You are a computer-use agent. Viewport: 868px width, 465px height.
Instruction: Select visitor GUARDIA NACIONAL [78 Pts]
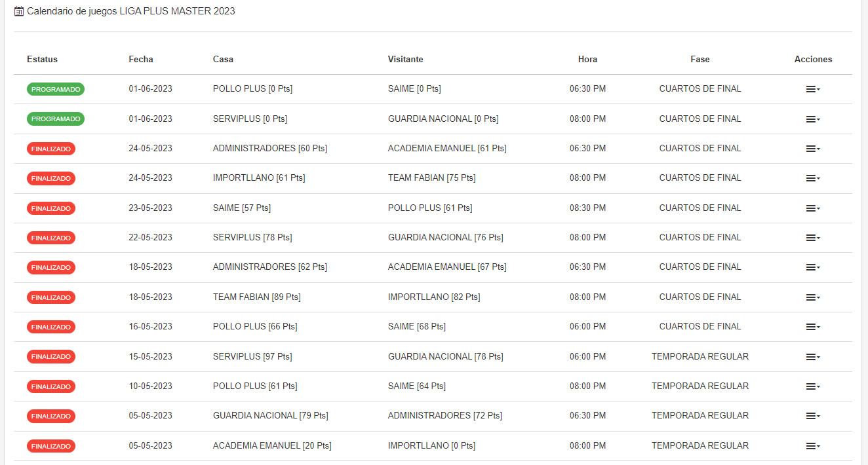coord(446,357)
